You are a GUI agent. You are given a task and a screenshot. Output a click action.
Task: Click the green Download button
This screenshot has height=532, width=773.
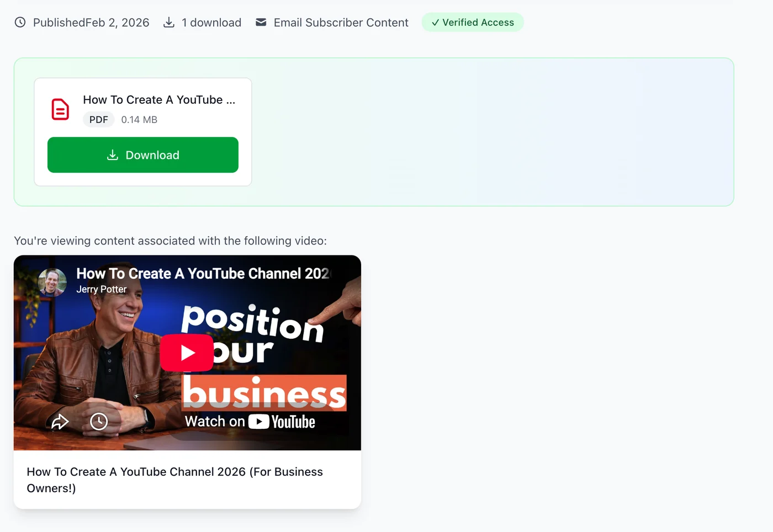point(143,155)
